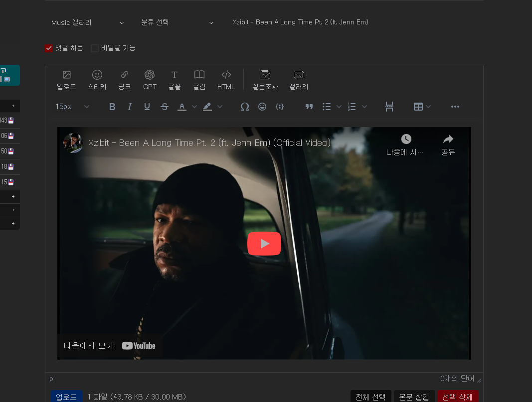Show more toolbar options ellipsis

tap(455, 107)
